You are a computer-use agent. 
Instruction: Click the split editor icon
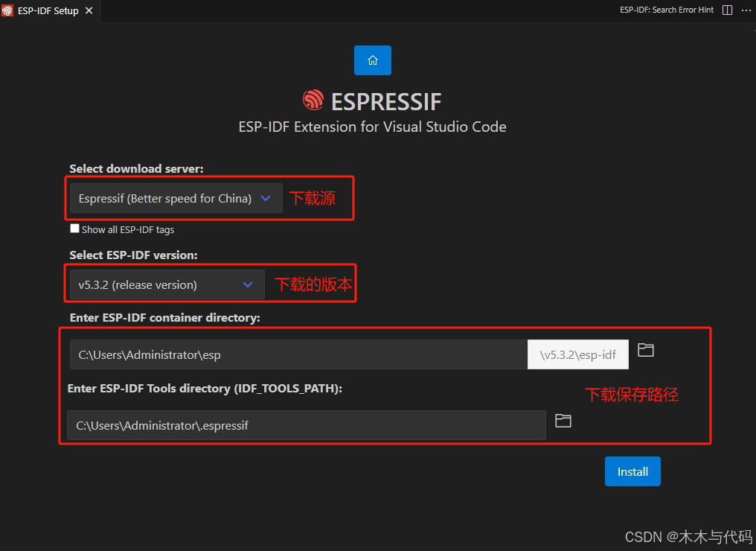click(728, 10)
